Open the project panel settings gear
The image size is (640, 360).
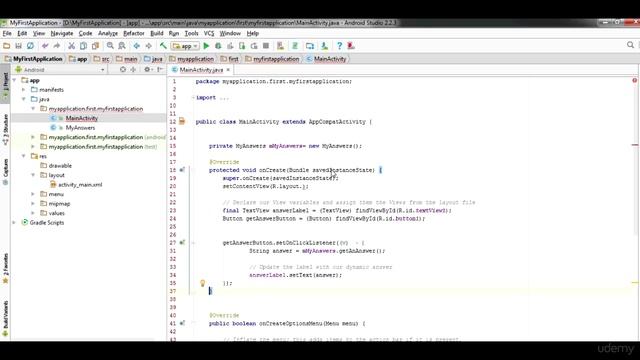[147, 70]
